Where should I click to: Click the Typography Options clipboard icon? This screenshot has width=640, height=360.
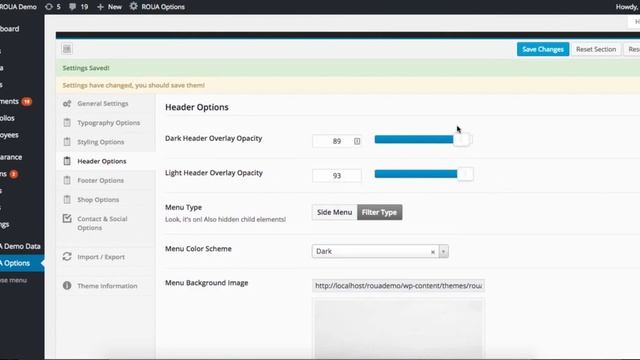67,122
